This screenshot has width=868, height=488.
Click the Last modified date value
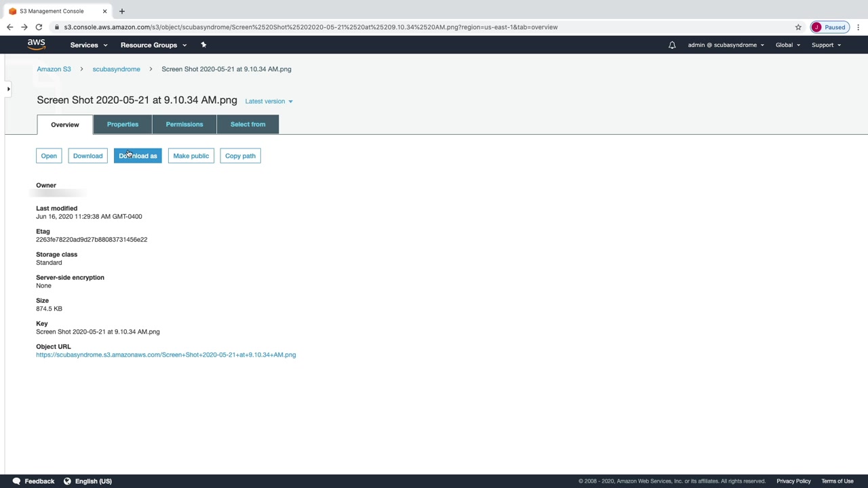pyautogui.click(x=89, y=216)
